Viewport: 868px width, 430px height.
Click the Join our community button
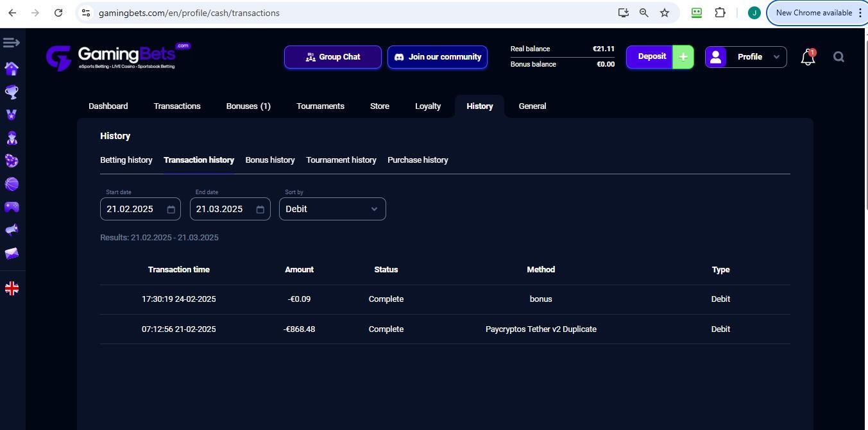point(438,57)
